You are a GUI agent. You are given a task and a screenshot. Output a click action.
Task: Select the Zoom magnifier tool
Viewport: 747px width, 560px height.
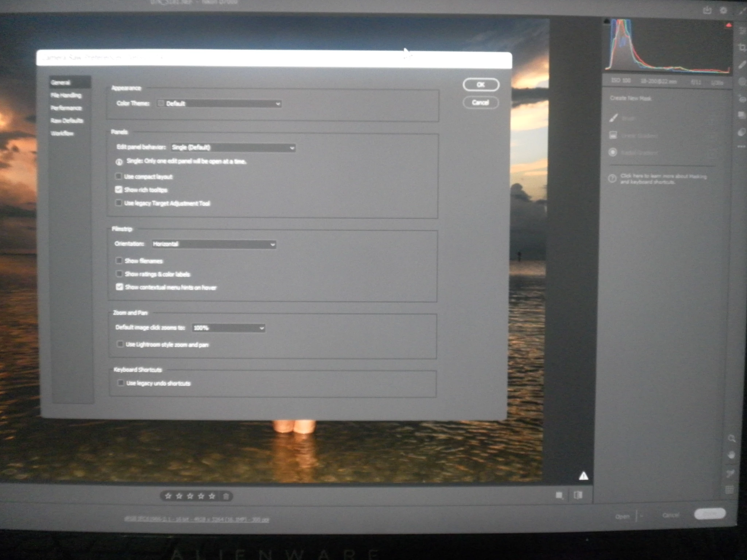(731, 439)
